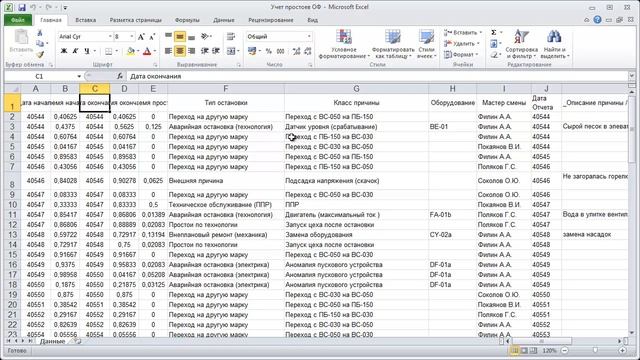This screenshot has height=360, width=640.
Task: Click the Clear eraser icon
Action: pos(494,54)
